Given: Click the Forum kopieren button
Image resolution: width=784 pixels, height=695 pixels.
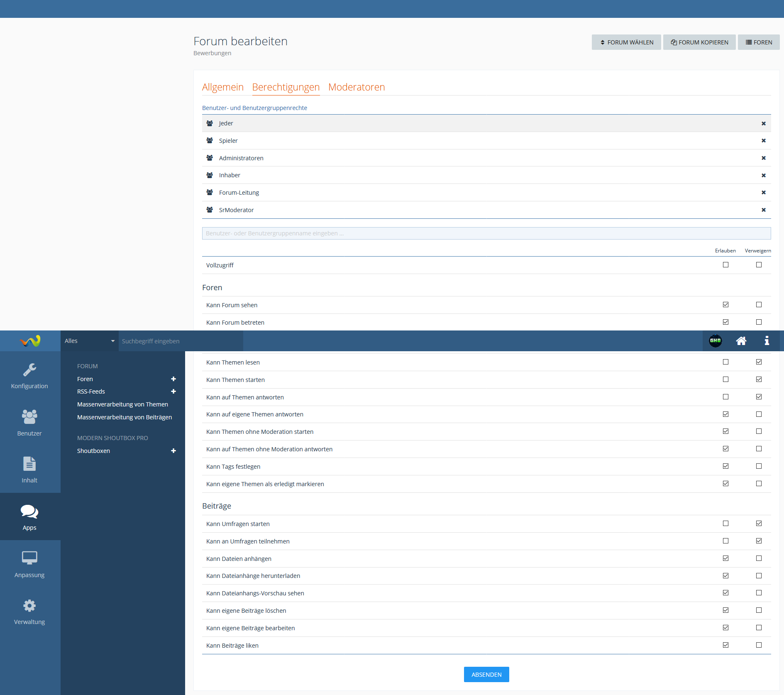Looking at the screenshot, I should click(x=699, y=42).
